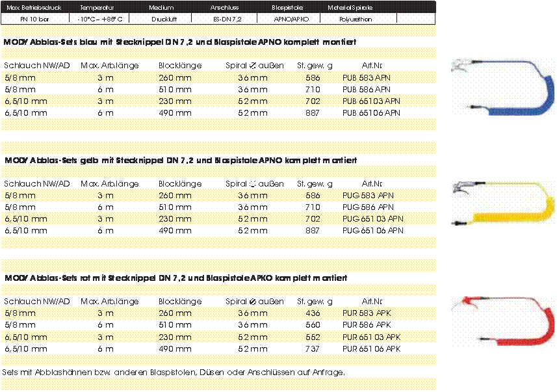
Task: Click the red (rot) Abblas-Sets heading
Action: tap(176, 278)
